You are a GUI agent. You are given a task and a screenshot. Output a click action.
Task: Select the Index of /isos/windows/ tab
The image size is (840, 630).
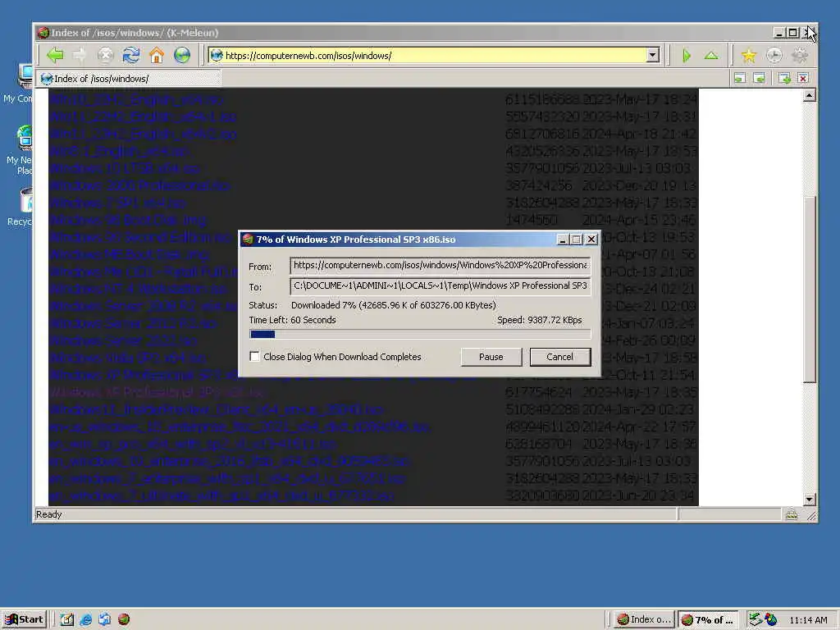[x=129, y=79]
